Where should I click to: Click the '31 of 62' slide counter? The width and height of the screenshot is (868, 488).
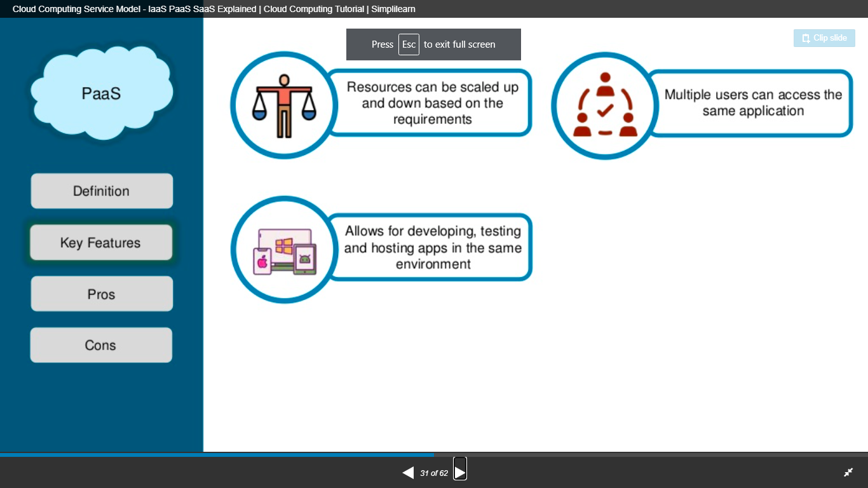click(x=434, y=473)
